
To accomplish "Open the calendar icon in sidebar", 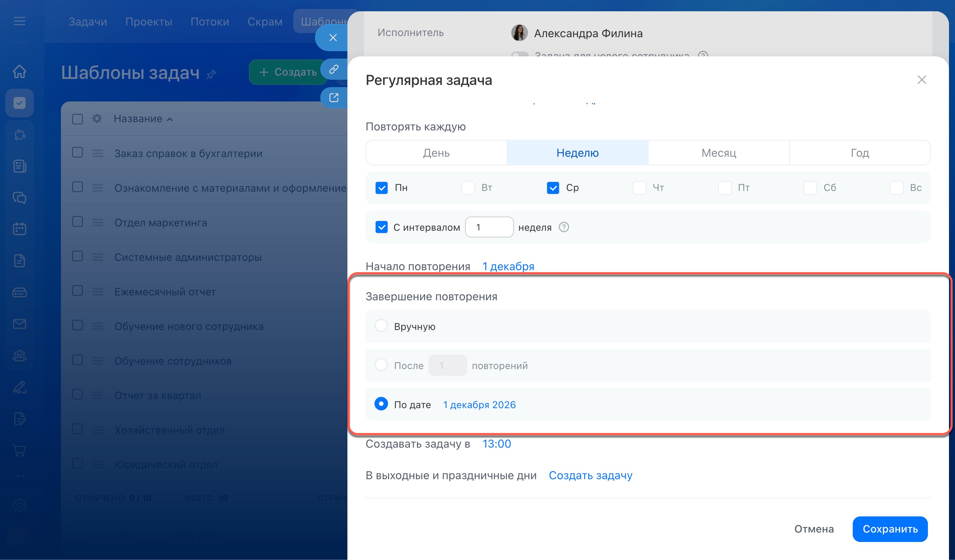I will pos(19,229).
